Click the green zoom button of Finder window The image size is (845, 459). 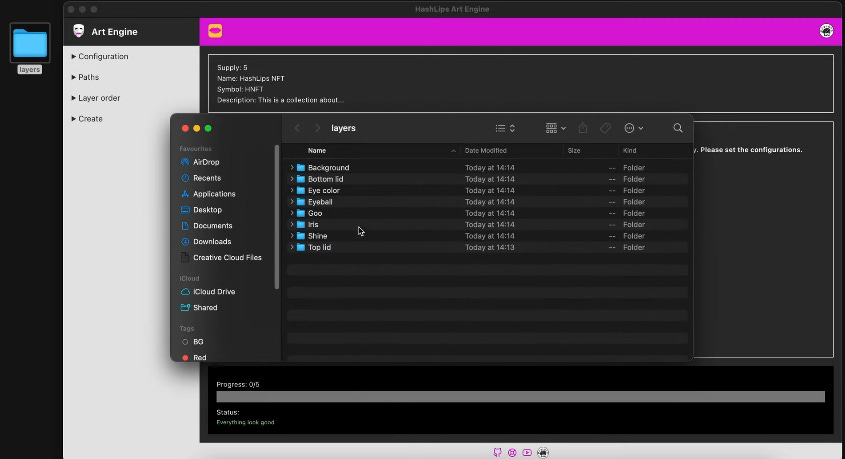208,128
